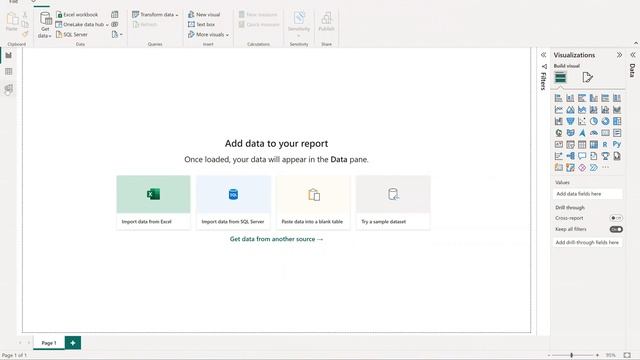Select the Ribbon chart visual
The height and width of the screenshot is (360, 640).
pyautogui.click(x=617, y=110)
